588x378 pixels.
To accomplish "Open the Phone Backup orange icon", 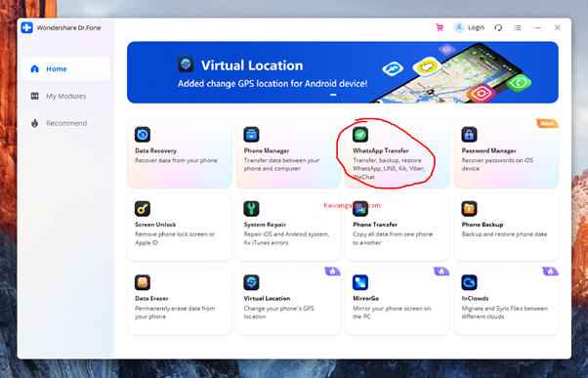I will pyautogui.click(x=469, y=208).
